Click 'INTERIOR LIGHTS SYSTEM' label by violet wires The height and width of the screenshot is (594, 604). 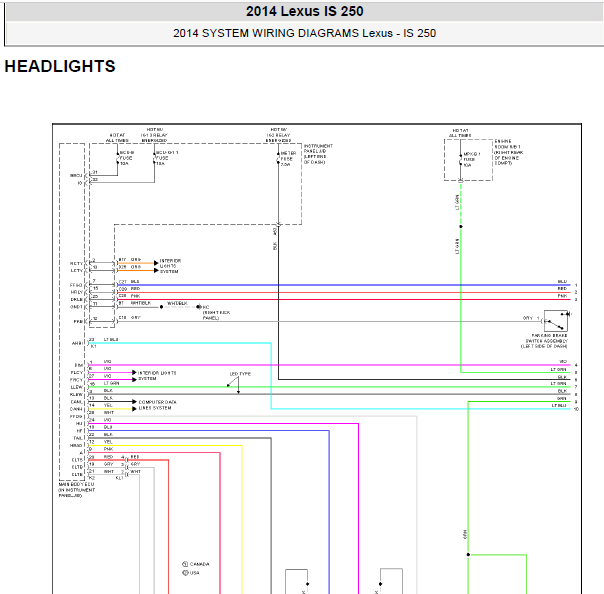157,376
